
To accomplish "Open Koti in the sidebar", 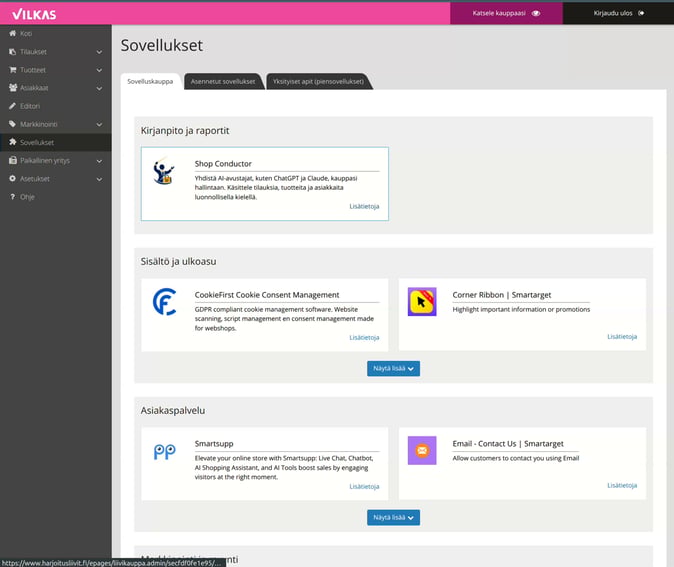I will click(56, 33).
